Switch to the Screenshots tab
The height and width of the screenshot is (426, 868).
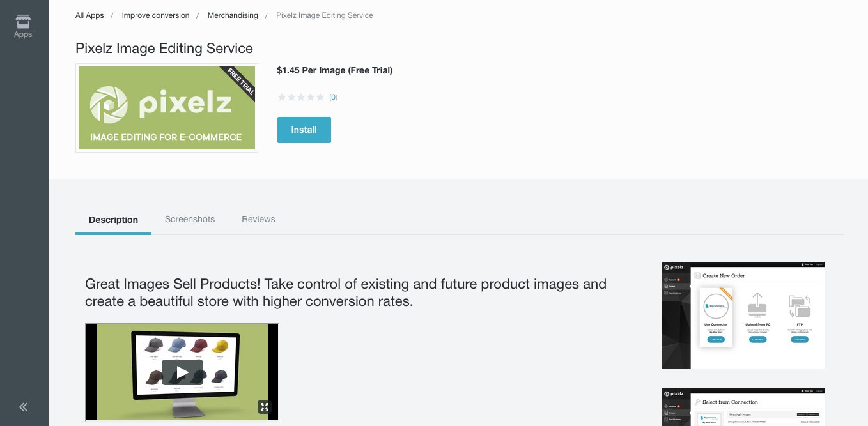point(190,219)
